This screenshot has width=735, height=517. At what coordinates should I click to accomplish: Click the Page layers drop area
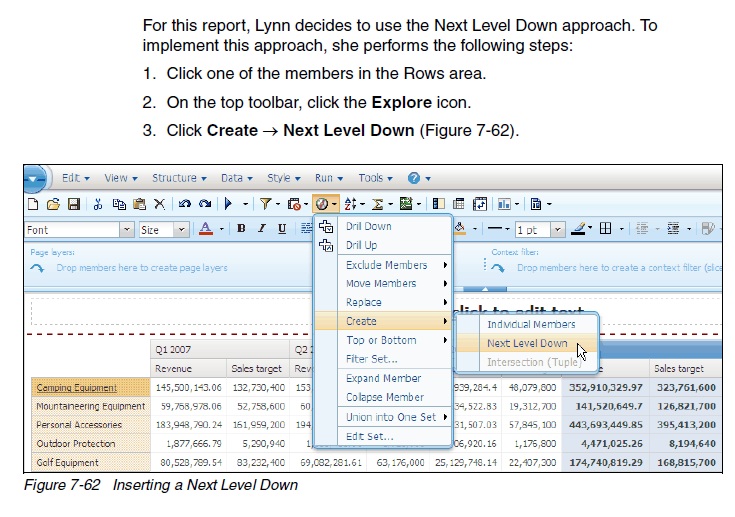(142, 268)
